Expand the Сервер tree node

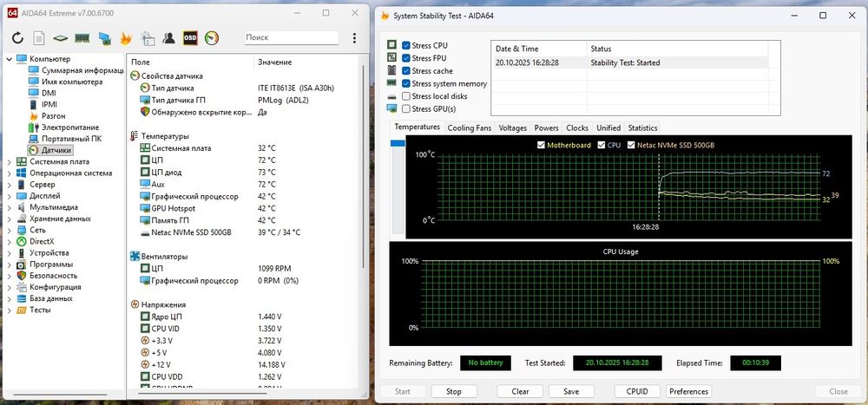[x=9, y=184]
